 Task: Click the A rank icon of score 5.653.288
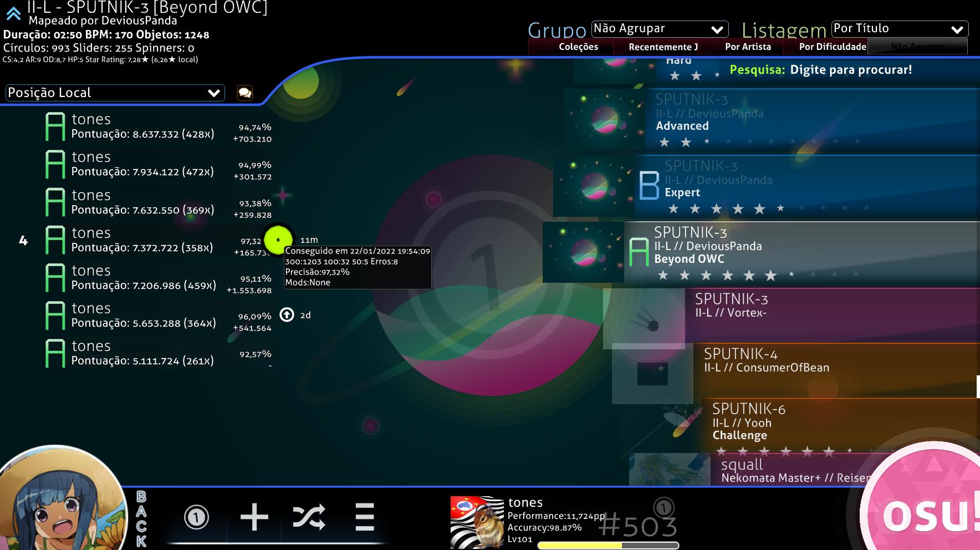tap(55, 315)
